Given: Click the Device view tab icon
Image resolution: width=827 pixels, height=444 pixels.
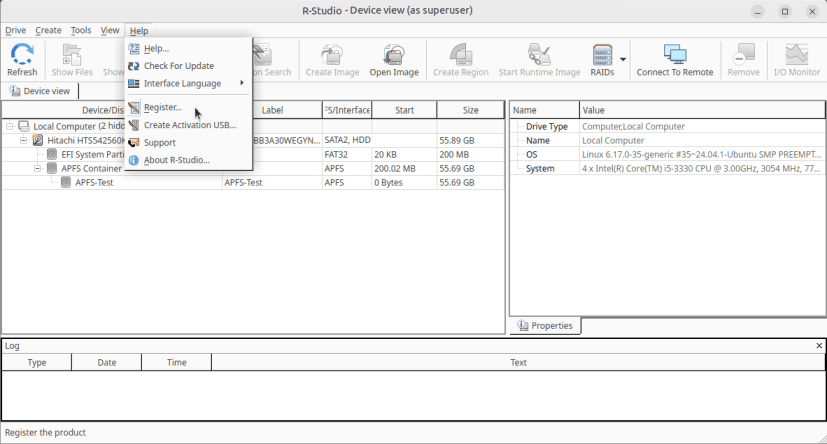Looking at the screenshot, I should pyautogui.click(x=15, y=91).
